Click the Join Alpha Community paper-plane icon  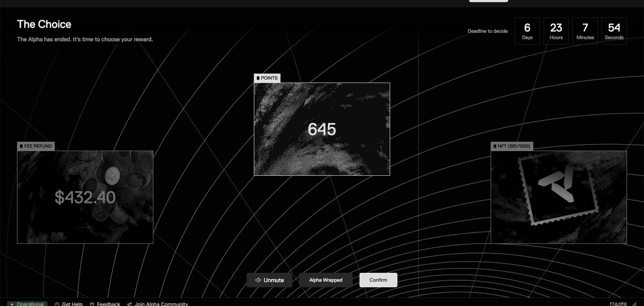(129, 304)
